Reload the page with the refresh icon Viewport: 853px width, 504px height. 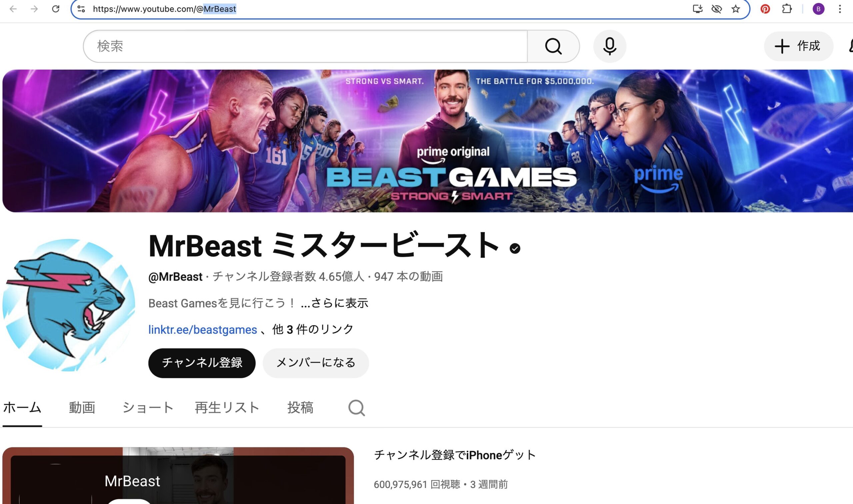pyautogui.click(x=56, y=9)
